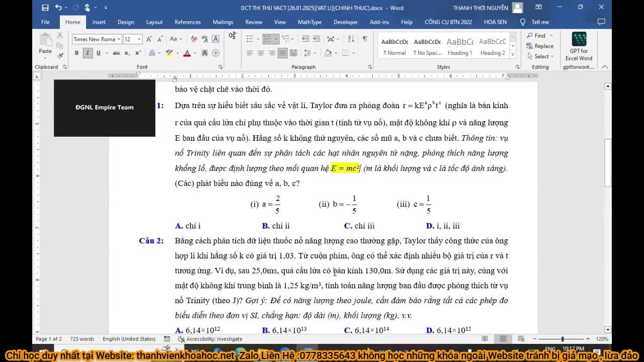Open the MathType ribbon tab
The height and width of the screenshot is (362, 644).
coord(309,22)
